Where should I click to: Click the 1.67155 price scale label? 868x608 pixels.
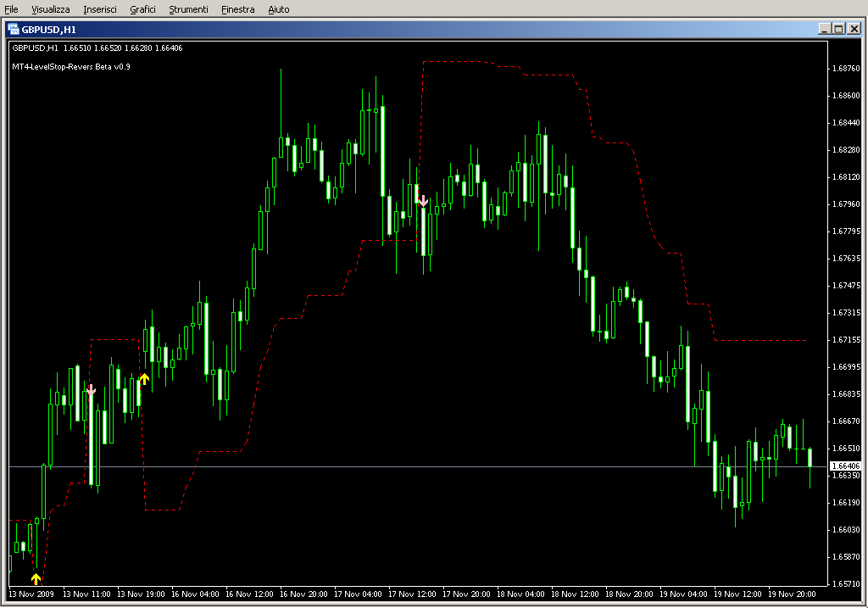click(847, 340)
